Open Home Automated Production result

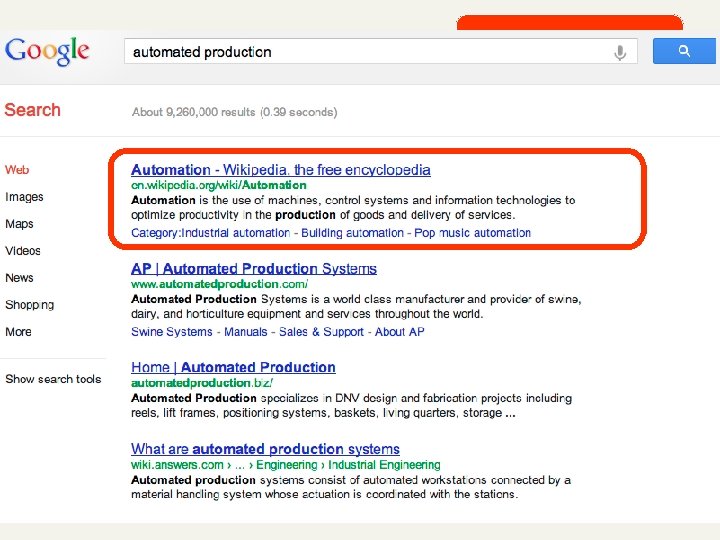coord(233,367)
